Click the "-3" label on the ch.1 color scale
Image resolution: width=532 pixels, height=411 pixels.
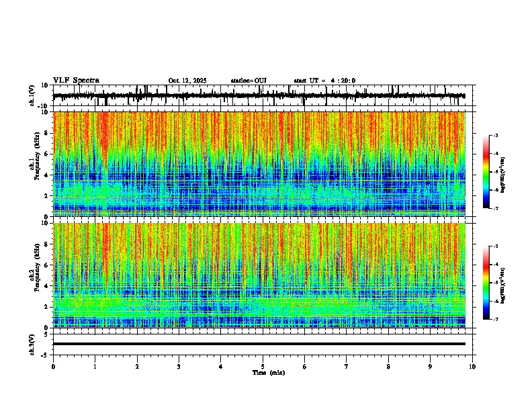tap(496, 135)
